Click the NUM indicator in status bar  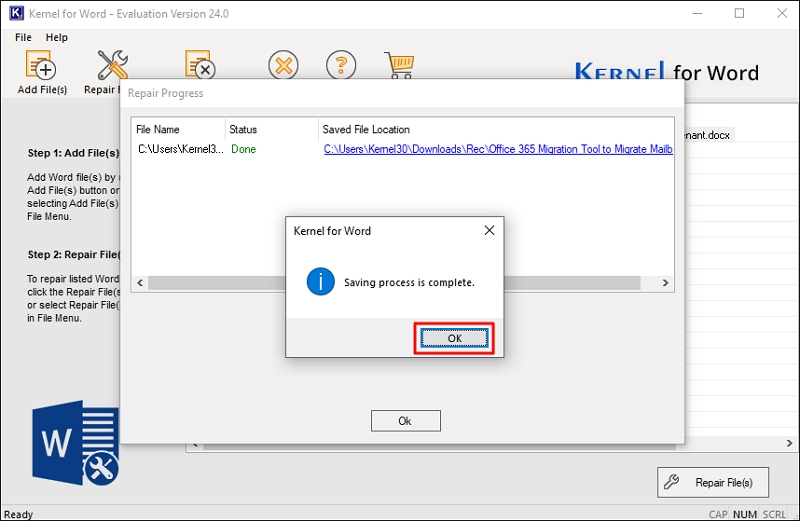coord(745,514)
